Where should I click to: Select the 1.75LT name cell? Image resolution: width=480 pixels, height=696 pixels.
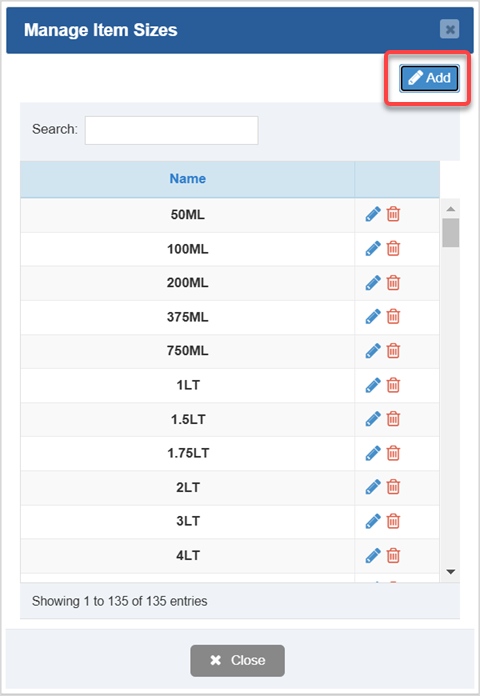187,453
